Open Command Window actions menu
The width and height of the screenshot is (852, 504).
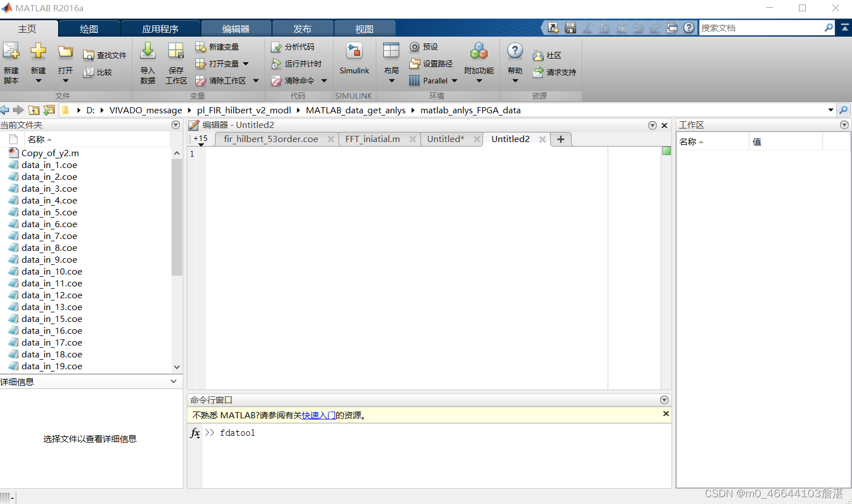(x=664, y=400)
